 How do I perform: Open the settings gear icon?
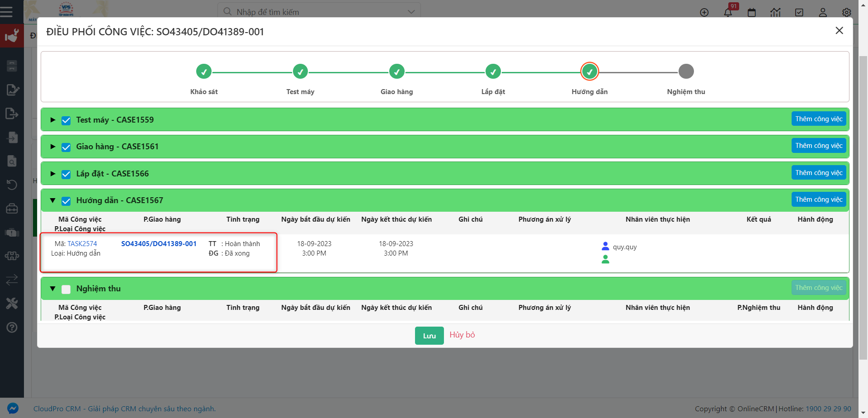[847, 12]
